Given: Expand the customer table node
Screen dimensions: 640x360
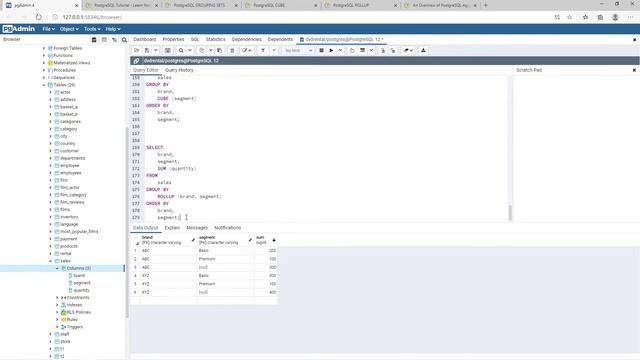Looking at the screenshot, I should point(51,151).
